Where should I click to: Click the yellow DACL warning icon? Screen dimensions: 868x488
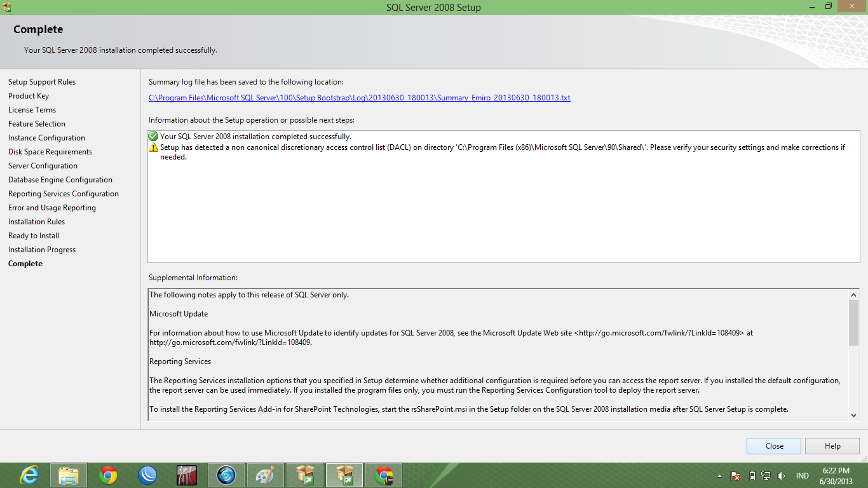(x=153, y=147)
